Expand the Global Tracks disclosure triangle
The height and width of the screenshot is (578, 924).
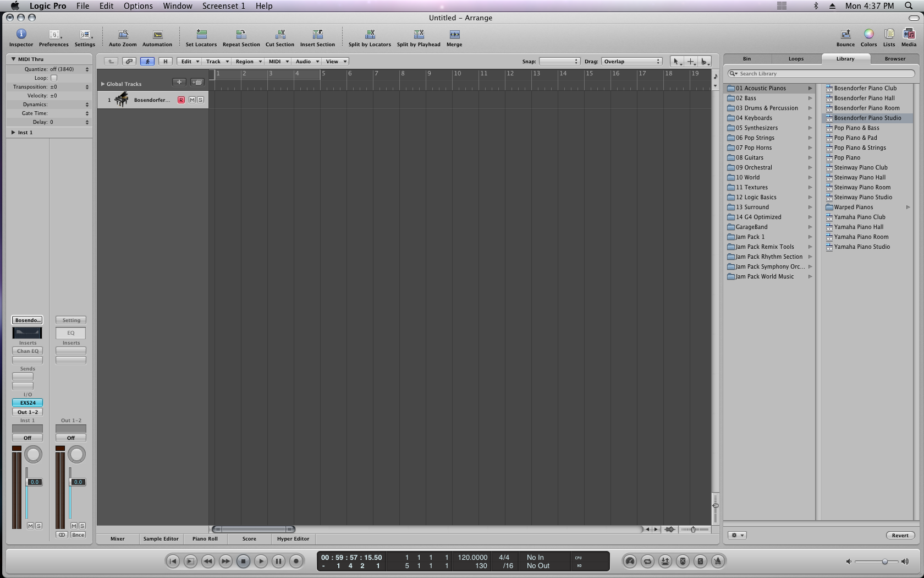pyautogui.click(x=102, y=84)
